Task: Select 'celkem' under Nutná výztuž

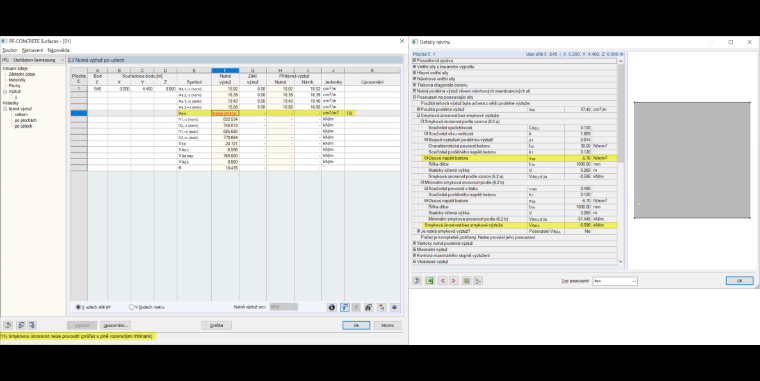Action: coord(21,115)
